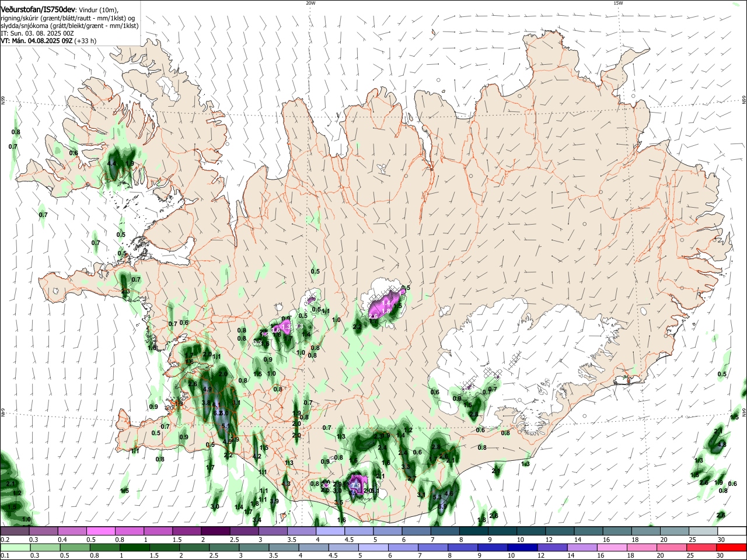Select the lower legend swatch between 0.3 and 0.5
The height and width of the screenshot is (560, 747).
click(45, 547)
